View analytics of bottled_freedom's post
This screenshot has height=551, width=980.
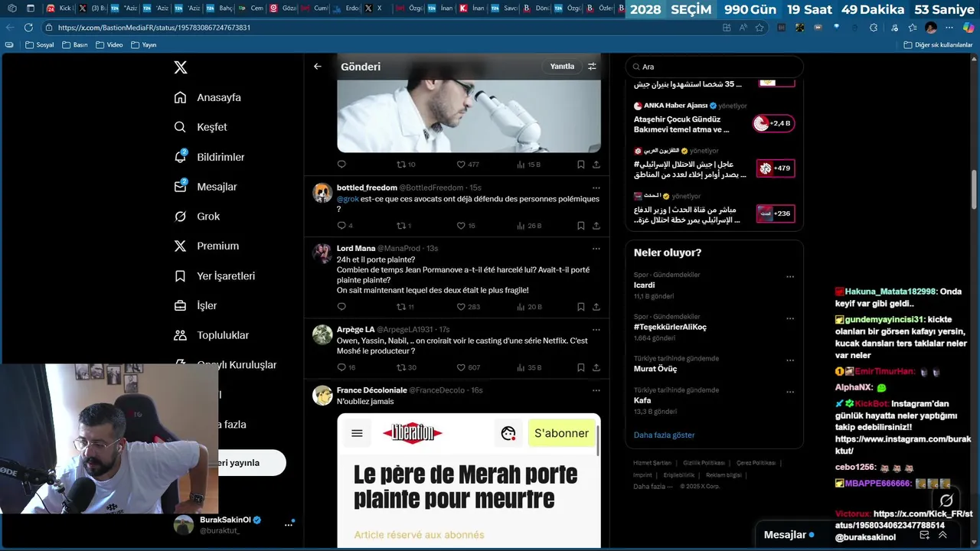coord(529,226)
